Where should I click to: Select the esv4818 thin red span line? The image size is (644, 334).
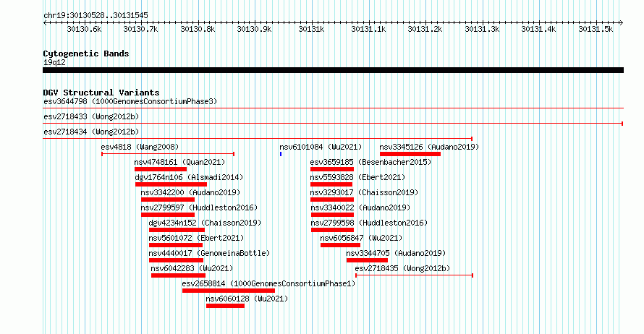pos(168,154)
